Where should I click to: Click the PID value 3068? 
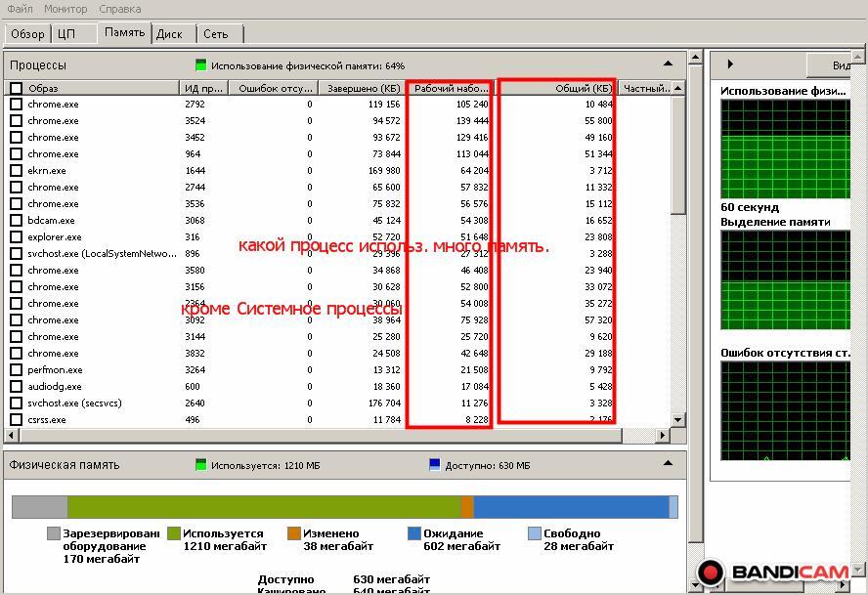tap(195, 220)
